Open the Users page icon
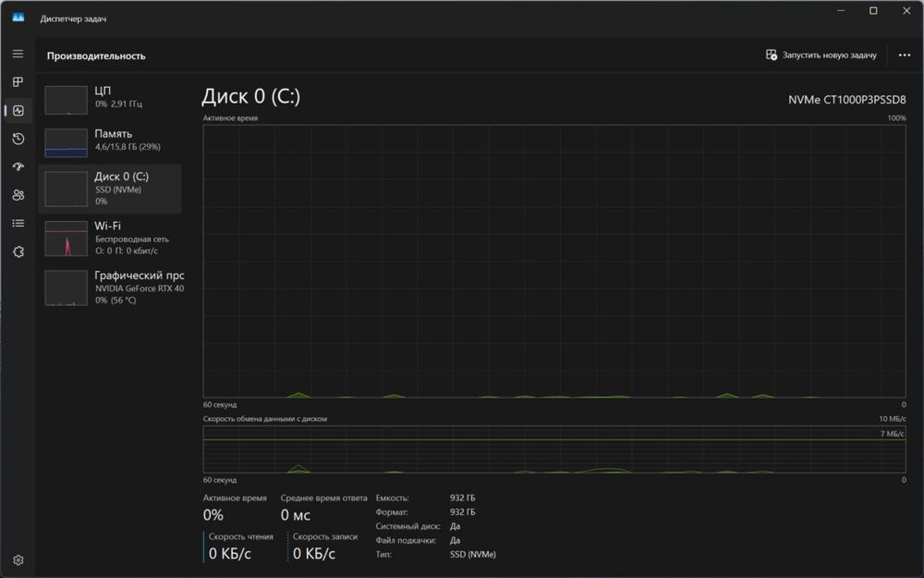The height and width of the screenshot is (578, 924). coord(18,195)
